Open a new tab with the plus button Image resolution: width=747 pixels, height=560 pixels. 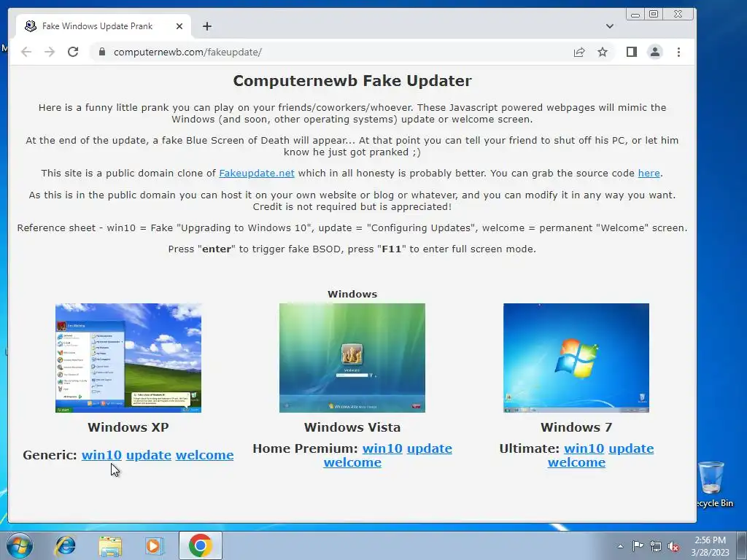click(x=206, y=26)
